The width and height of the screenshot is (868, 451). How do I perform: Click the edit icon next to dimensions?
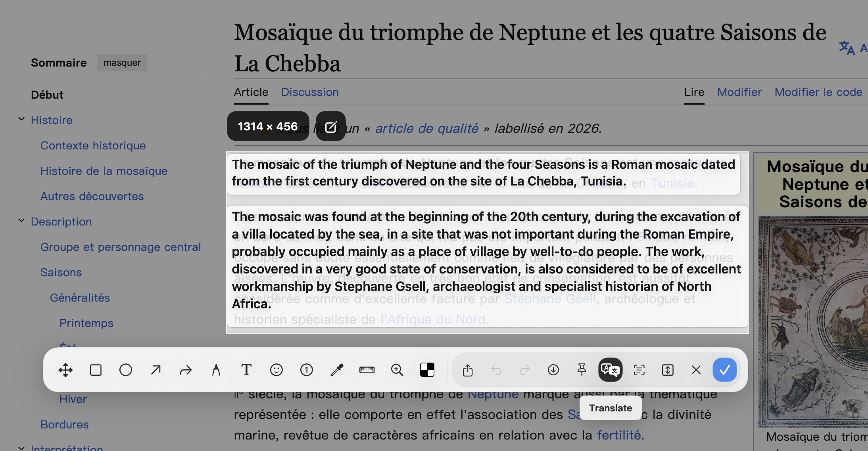tap(331, 126)
